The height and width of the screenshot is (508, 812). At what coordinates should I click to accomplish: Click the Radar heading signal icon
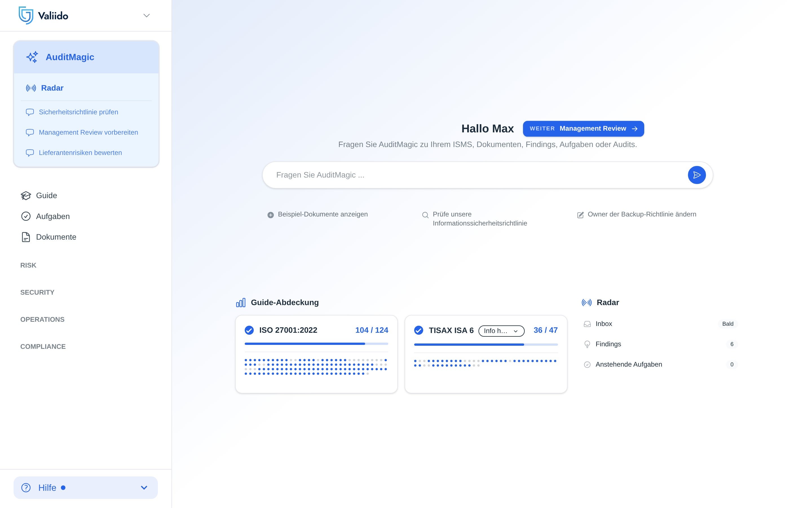pyautogui.click(x=586, y=303)
